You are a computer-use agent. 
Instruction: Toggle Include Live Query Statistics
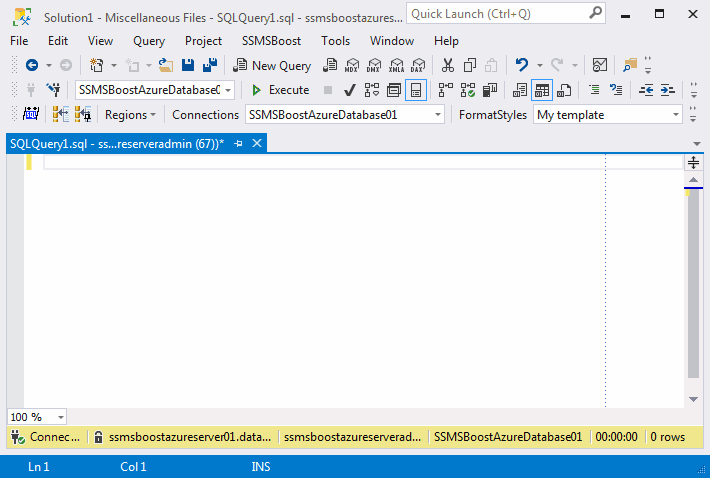(x=468, y=90)
